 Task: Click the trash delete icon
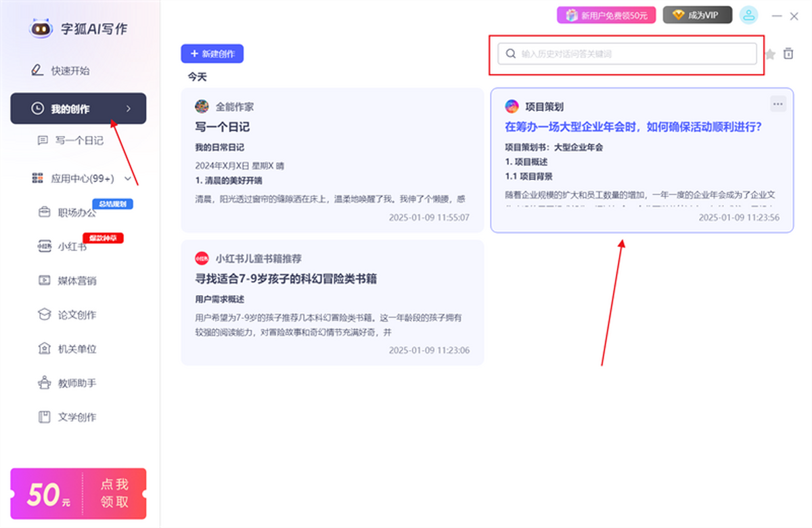coord(788,53)
